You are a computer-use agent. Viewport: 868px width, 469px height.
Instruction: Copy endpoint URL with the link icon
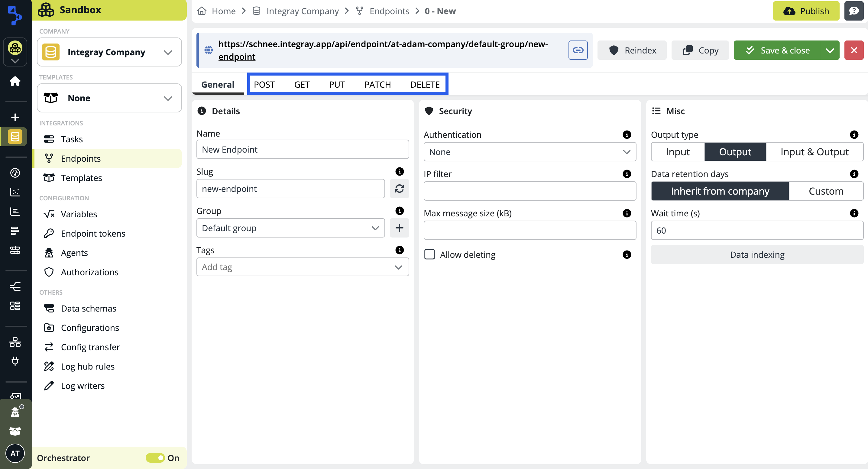(x=578, y=50)
